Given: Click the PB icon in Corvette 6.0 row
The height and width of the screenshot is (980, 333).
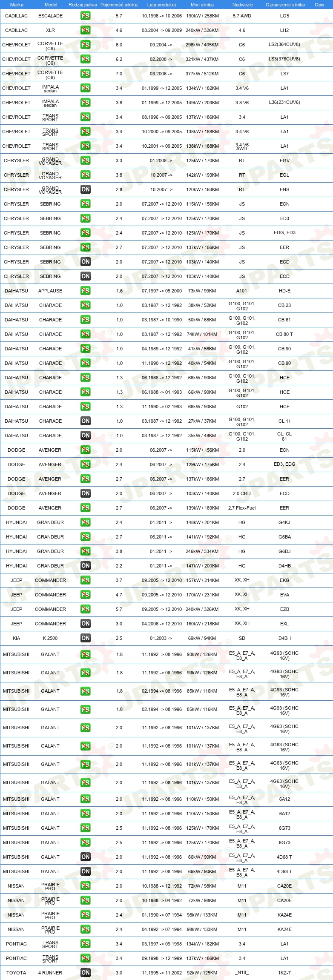Looking at the screenshot, I should pos(85,45).
